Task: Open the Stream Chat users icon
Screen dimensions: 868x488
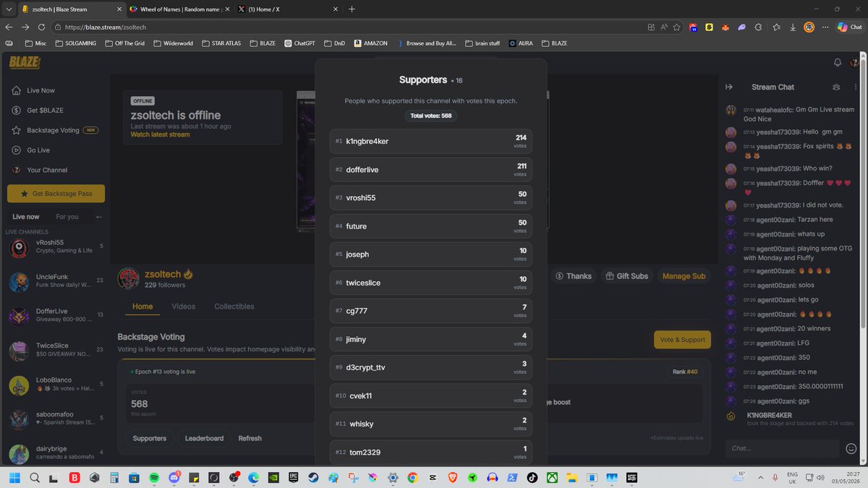Action: [836, 87]
